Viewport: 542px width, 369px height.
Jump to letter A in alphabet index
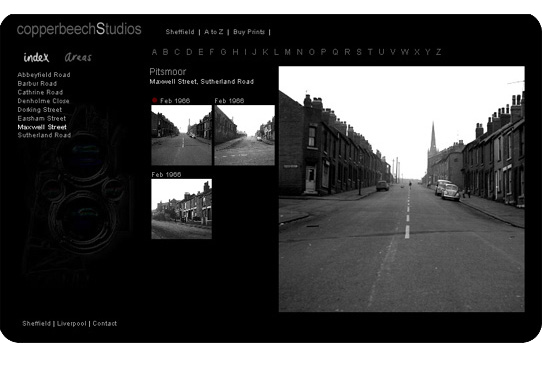pos(155,52)
